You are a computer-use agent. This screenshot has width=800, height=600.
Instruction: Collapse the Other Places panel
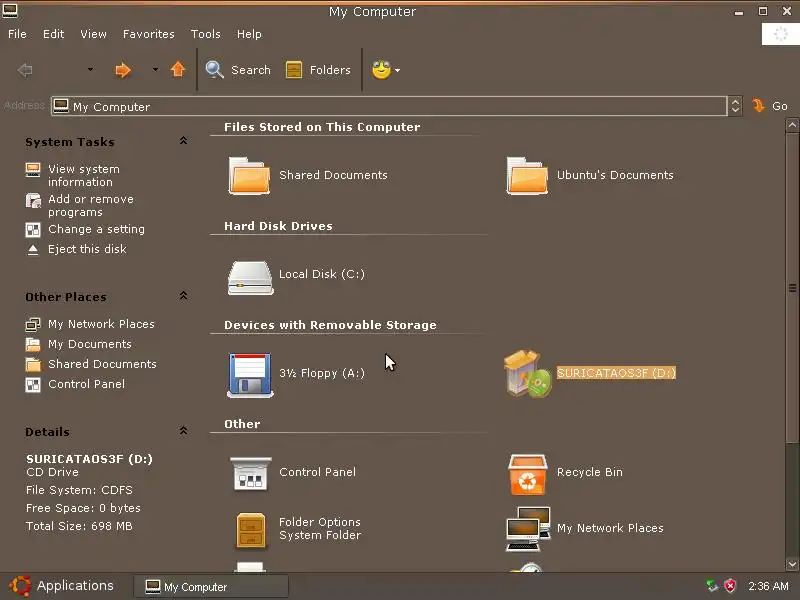[x=183, y=296]
